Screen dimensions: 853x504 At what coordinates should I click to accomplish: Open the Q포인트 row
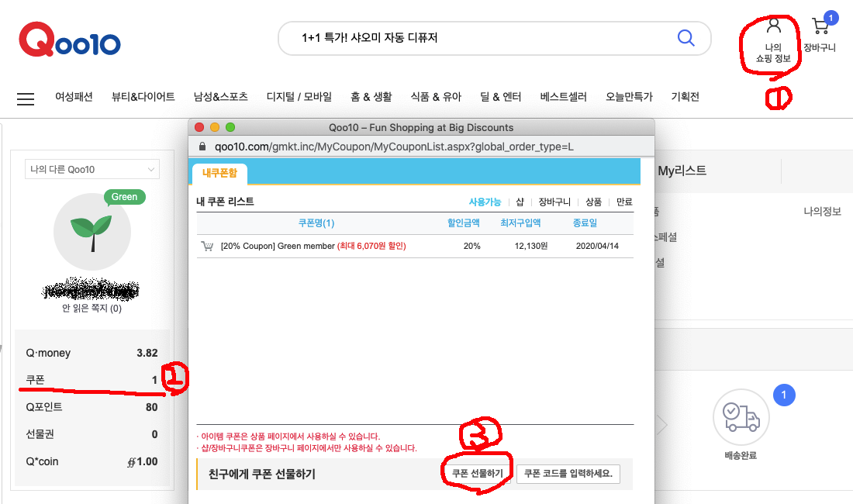[x=92, y=407]
